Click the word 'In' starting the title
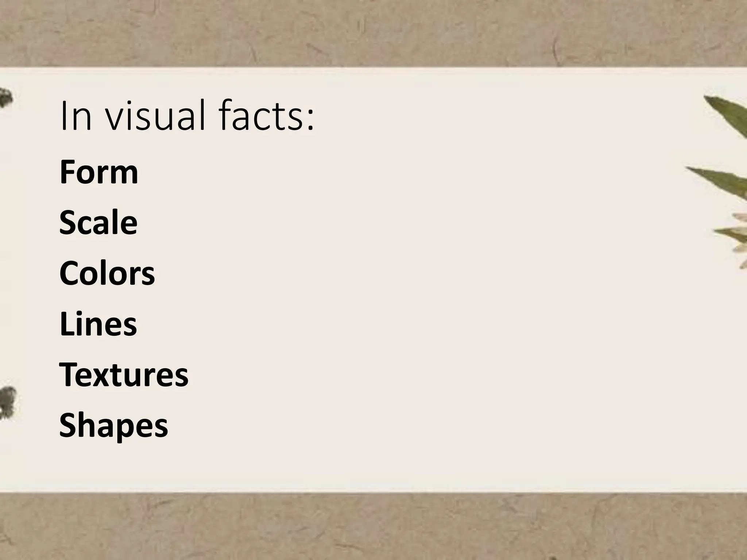This screenshot has width=747, height=560. (x=76, y=115)
